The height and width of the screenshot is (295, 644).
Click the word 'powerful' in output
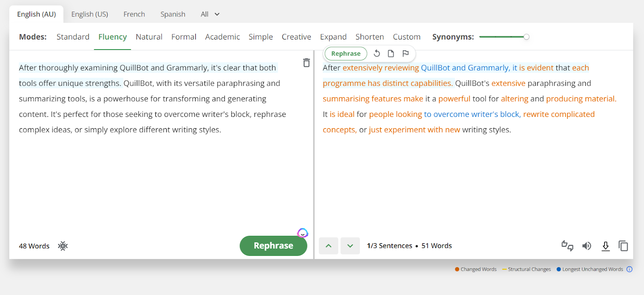[x=454, y=99]
